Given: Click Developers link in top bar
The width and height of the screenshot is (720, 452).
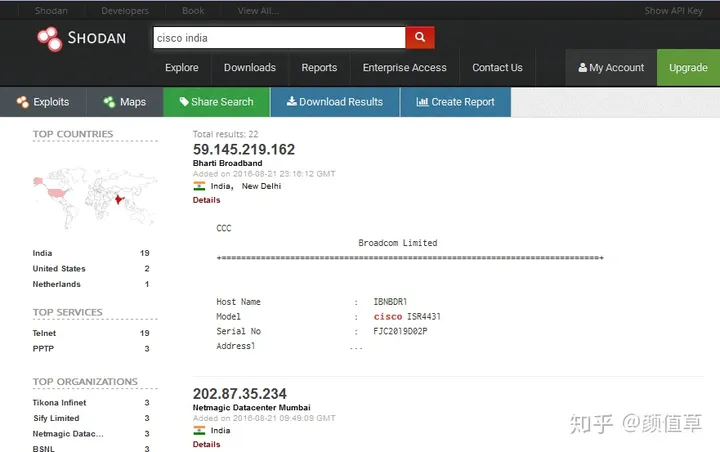Looking at the screenshot, I should pyautogui.click(x=125, y=11).
